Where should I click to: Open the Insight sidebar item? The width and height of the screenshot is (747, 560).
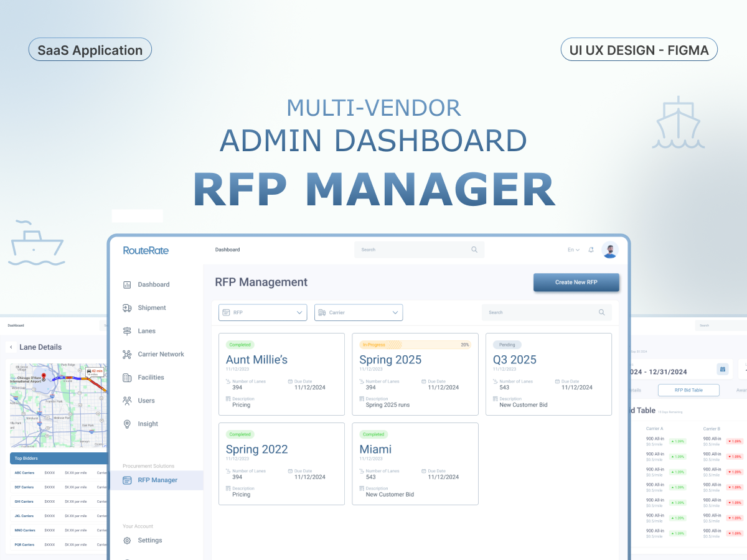pos(148,424)
